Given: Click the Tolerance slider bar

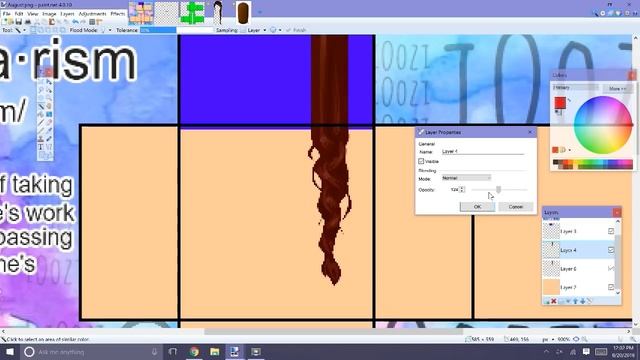Looking at the screenshot, I should (177, 30).
